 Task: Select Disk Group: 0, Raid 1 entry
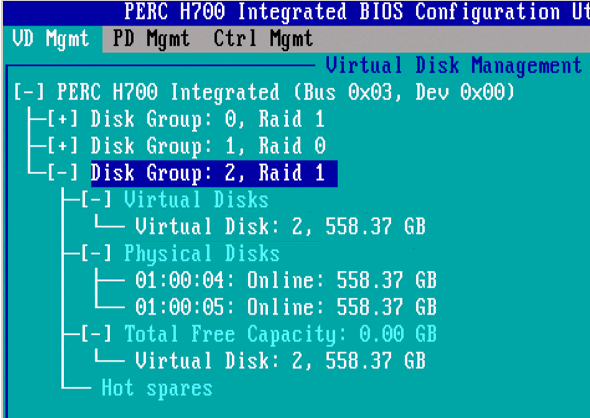207,119
